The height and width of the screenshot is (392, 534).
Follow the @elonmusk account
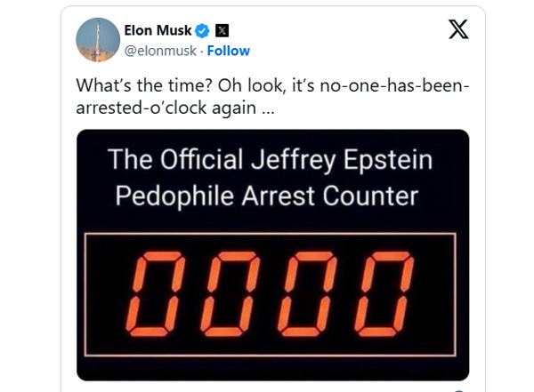[229, 51]
